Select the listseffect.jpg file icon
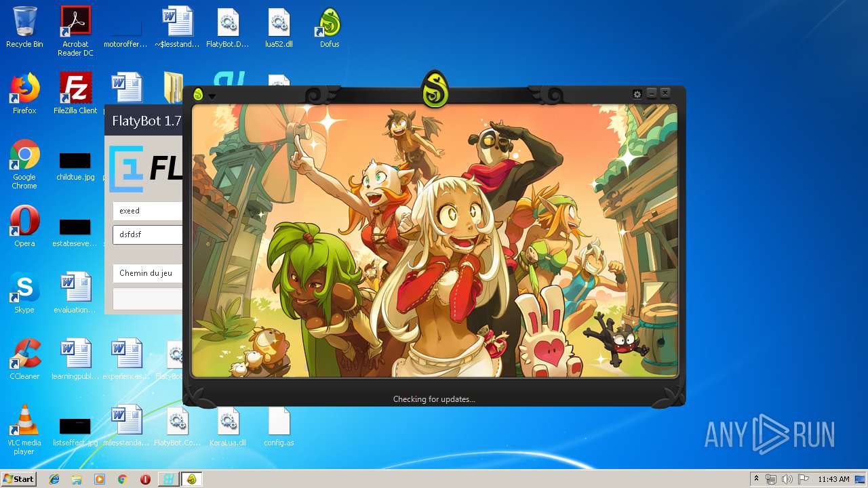 [75, 432]
